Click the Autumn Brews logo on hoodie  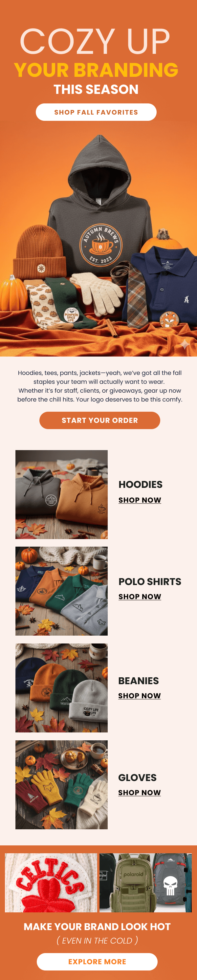(101, 245)
